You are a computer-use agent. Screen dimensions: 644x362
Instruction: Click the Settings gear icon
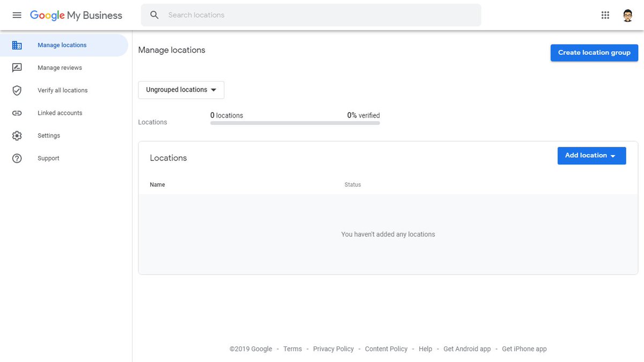click(17, 136)
